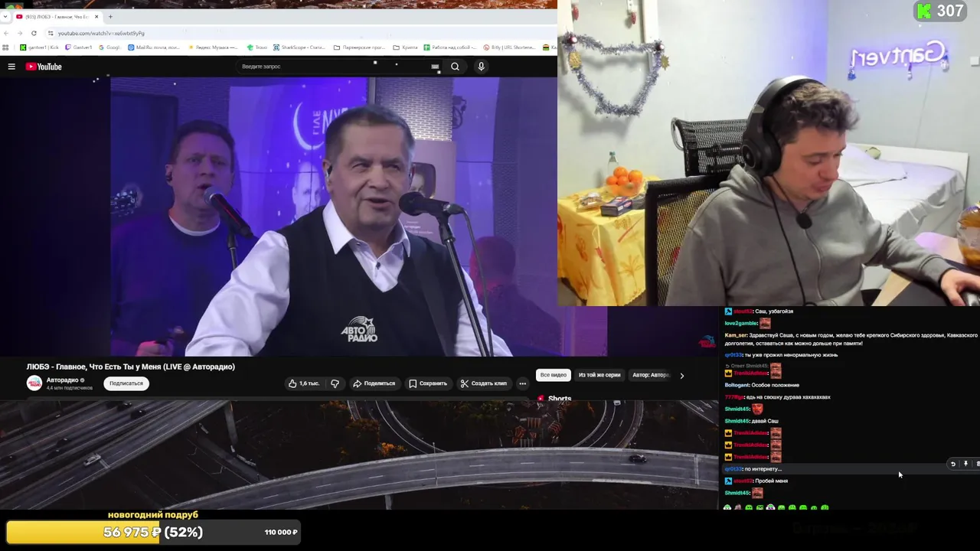This screenshot has width=980, height=551.
Task: Go forward with the browser forward arrow
Action: (x=20, y=33)
